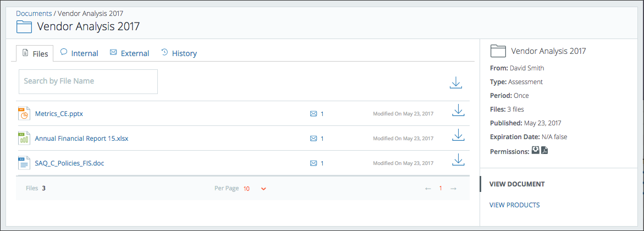Click the 'Period: Once' detail
644x231 pixels.
[x=509, y=95]
